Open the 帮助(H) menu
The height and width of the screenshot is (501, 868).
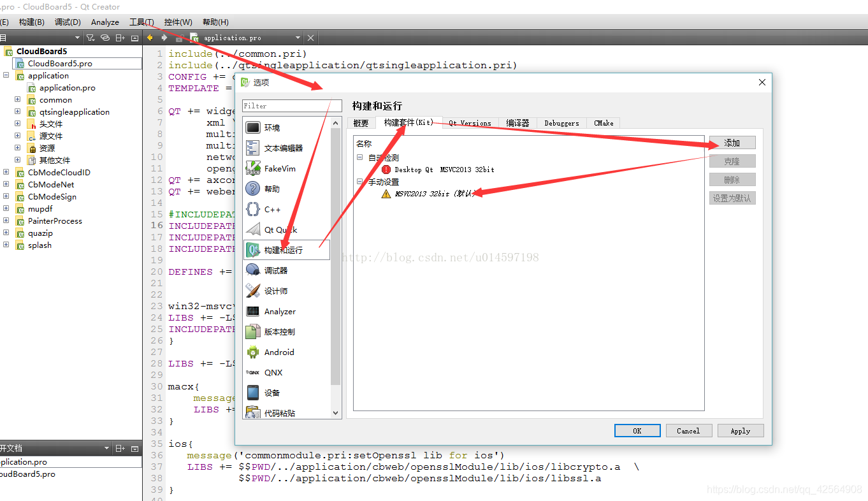coord(215,22)
